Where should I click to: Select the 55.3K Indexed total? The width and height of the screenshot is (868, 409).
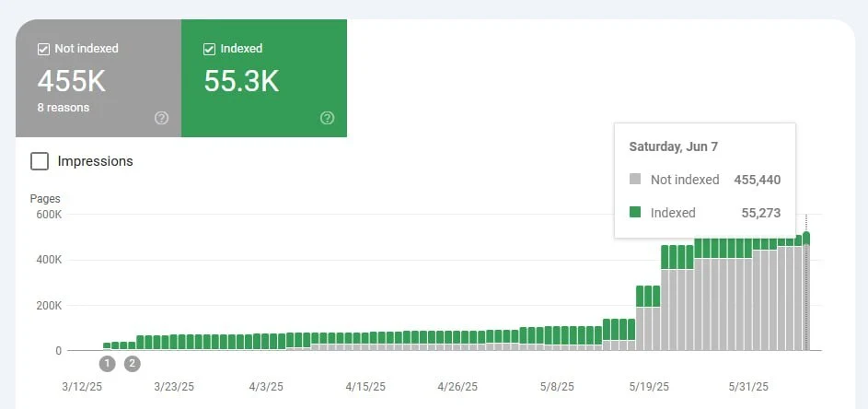click(241, 81)
